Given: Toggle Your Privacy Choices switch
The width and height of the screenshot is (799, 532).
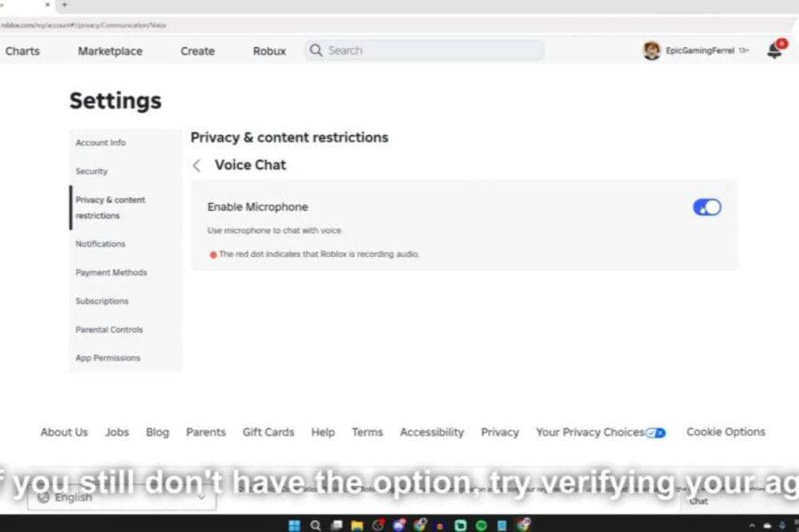Looking at the screenshot, I should click(656, 432).
